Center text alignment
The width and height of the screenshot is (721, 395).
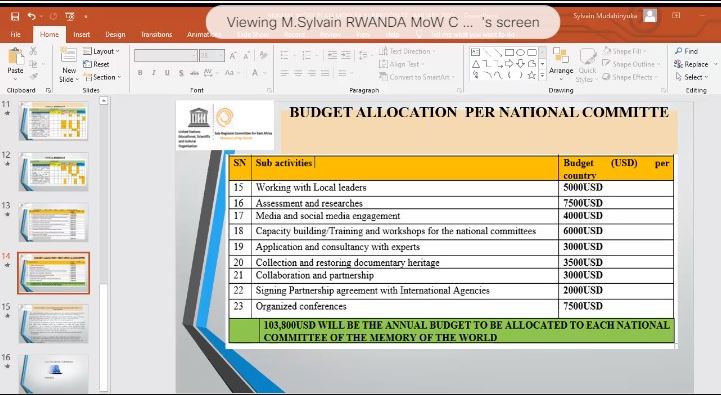(x=298, y=73)
